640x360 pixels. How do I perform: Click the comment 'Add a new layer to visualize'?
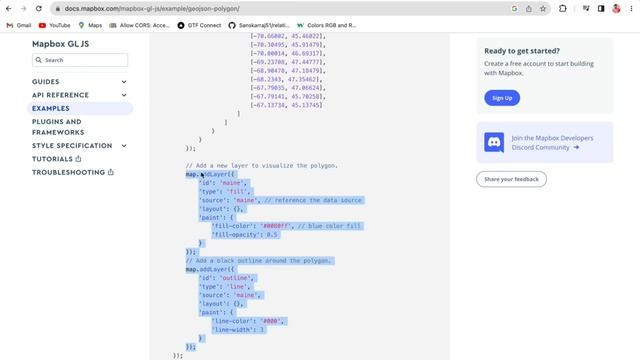[x=261, y=166]
